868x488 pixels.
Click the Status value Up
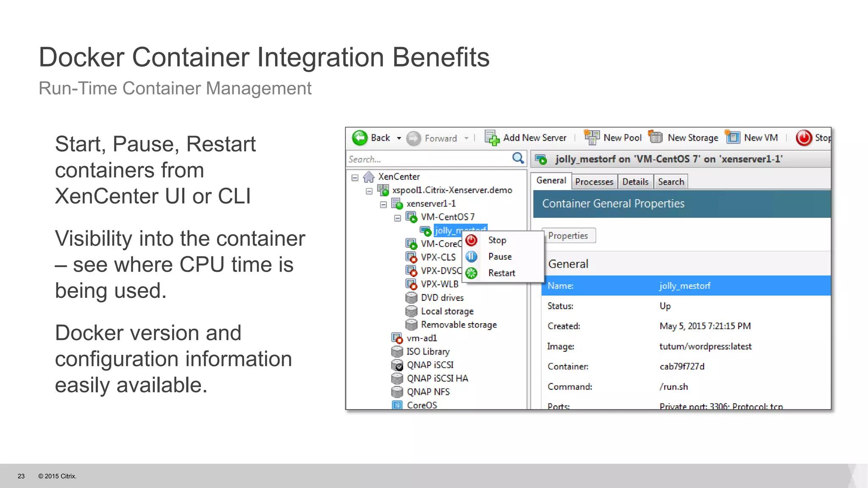click(665, 306)
